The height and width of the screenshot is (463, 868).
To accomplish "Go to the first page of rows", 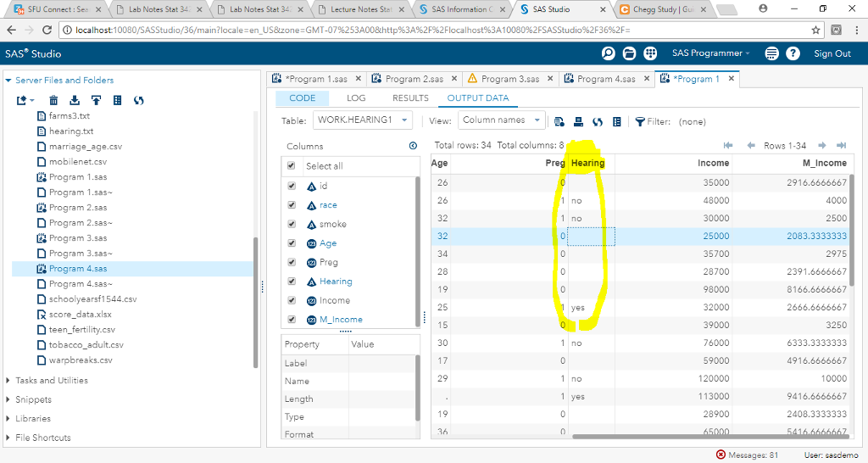I will [728, 145].
